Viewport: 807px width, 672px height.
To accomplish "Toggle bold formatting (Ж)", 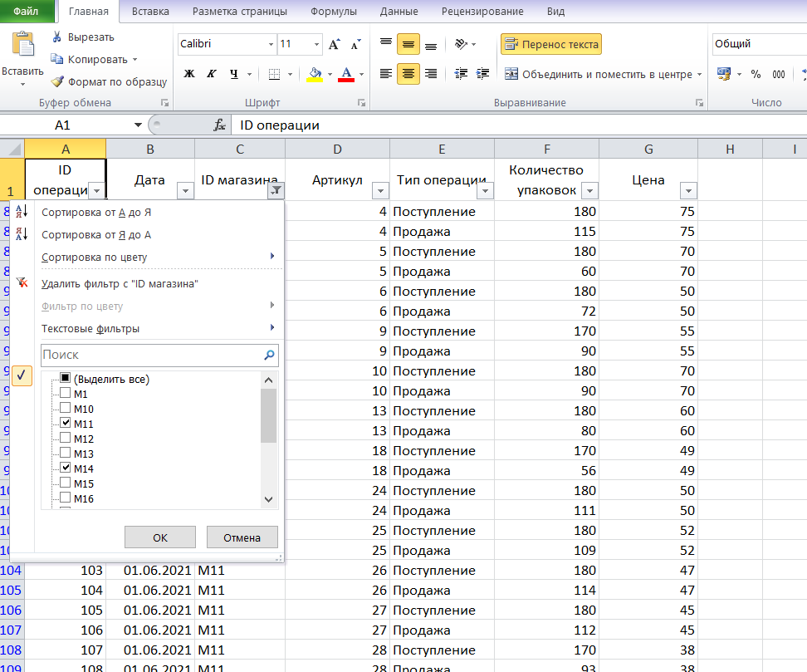I will pyautogui.click(x=189, y=74).
